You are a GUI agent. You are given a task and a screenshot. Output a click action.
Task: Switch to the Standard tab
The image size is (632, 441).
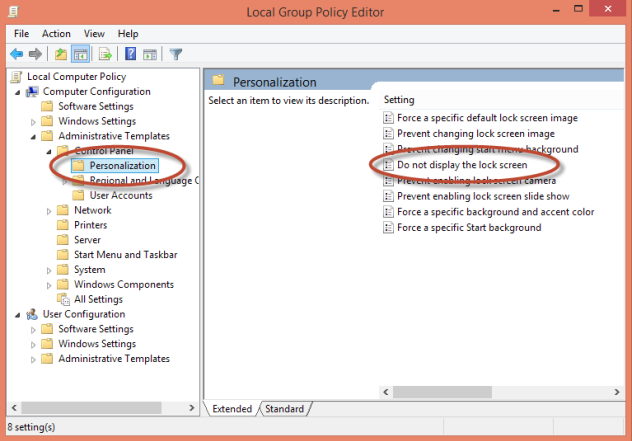[x=285, y=409]
